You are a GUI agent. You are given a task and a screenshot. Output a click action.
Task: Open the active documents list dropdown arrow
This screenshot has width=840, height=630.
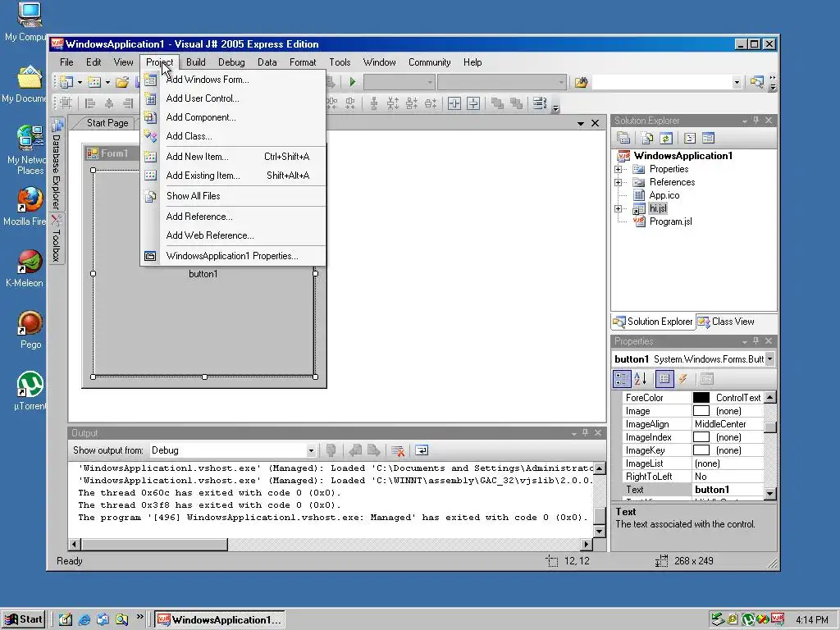tap(581, 123)
